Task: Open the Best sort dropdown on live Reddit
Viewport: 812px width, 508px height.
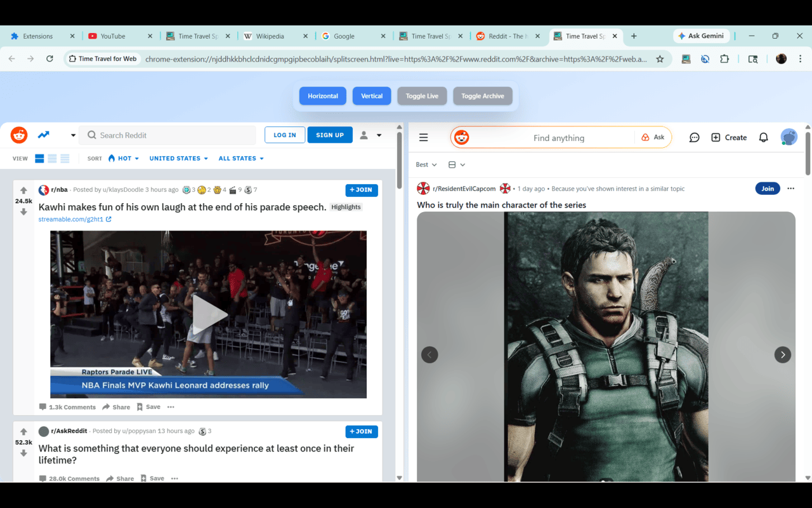Action: pos(426,164)
